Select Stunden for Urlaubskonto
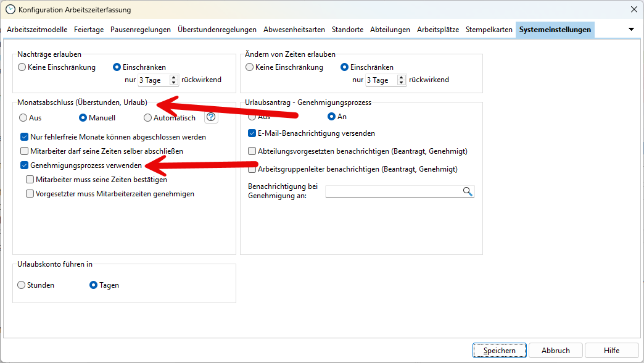Viewport: 644px width, 363px height. [x=22, y=285]
